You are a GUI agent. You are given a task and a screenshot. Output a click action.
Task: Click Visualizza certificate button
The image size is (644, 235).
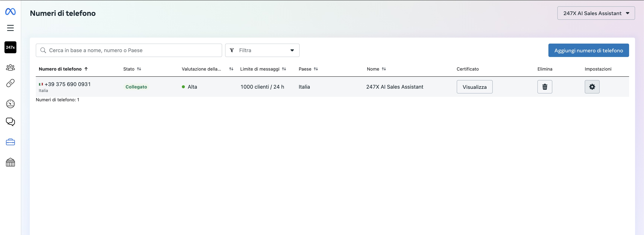point(474,87)
